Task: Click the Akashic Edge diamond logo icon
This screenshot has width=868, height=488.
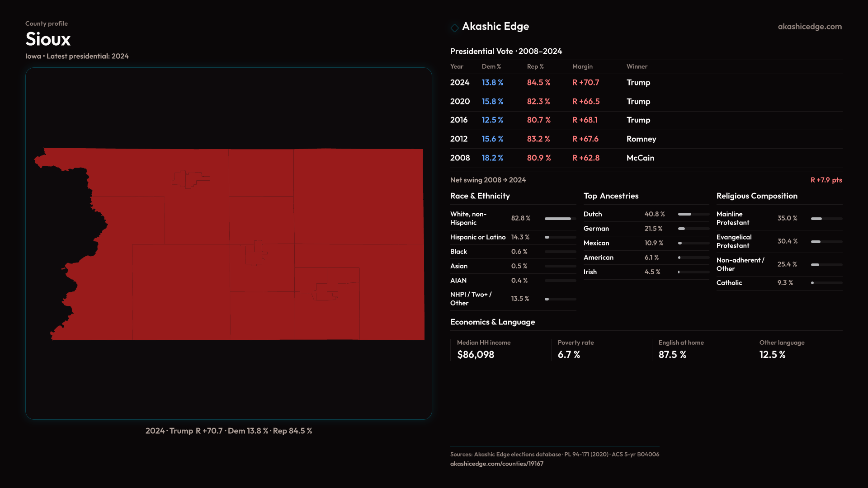Action: pyautogui.click(x=454, y=28)
